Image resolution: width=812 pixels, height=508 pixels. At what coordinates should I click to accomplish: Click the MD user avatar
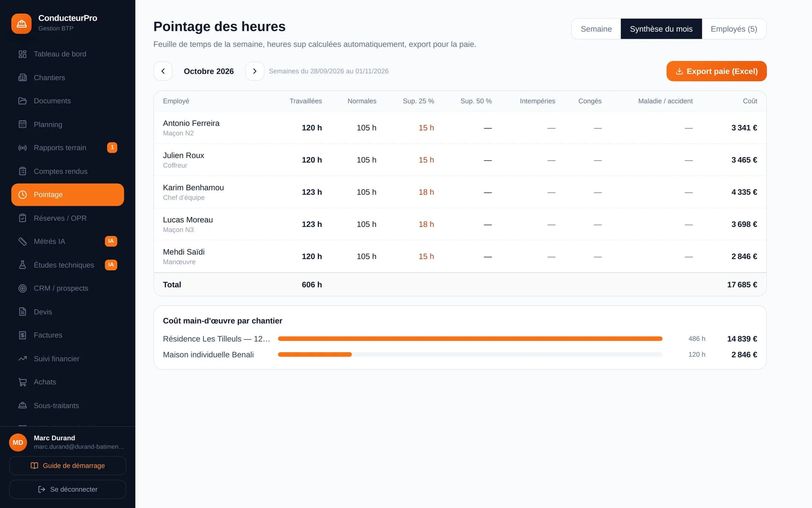[18, 443]
